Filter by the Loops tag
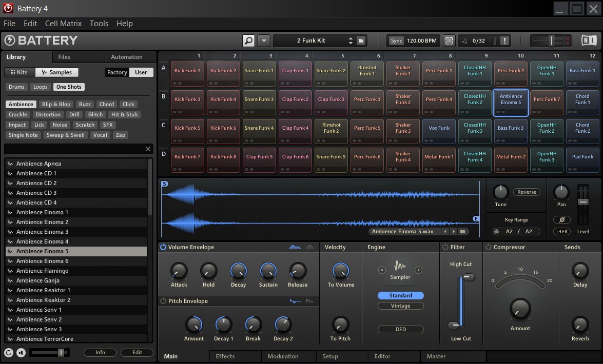Viewport: 603px width, 364px height. click(41, 87)
